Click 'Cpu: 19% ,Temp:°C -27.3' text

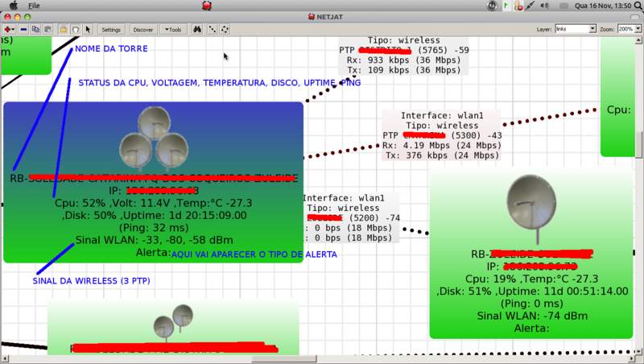click(531, 279)
